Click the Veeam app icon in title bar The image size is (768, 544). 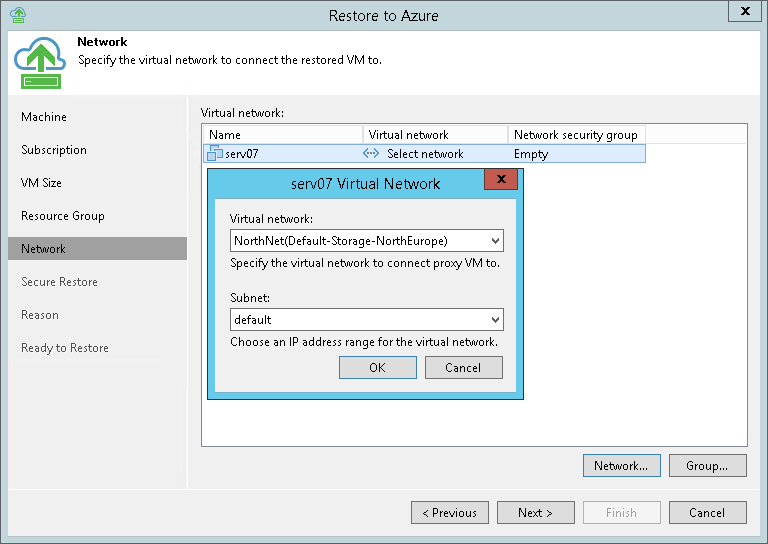click(17, 14)
